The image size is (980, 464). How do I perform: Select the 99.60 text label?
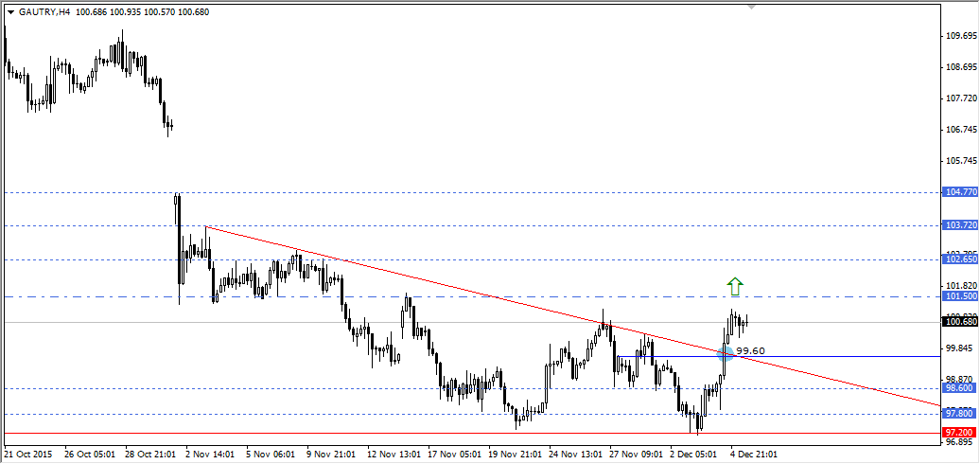pyautogui.click(x=750, y=350)
